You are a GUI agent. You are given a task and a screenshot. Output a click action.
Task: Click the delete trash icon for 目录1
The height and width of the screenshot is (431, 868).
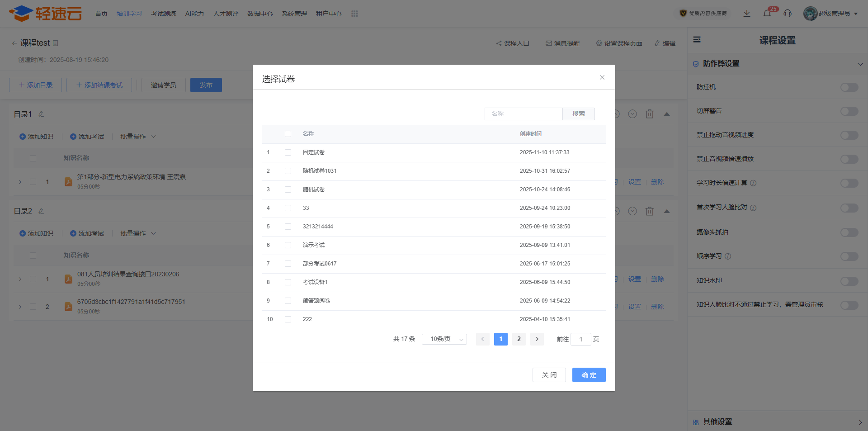[650, 114]
